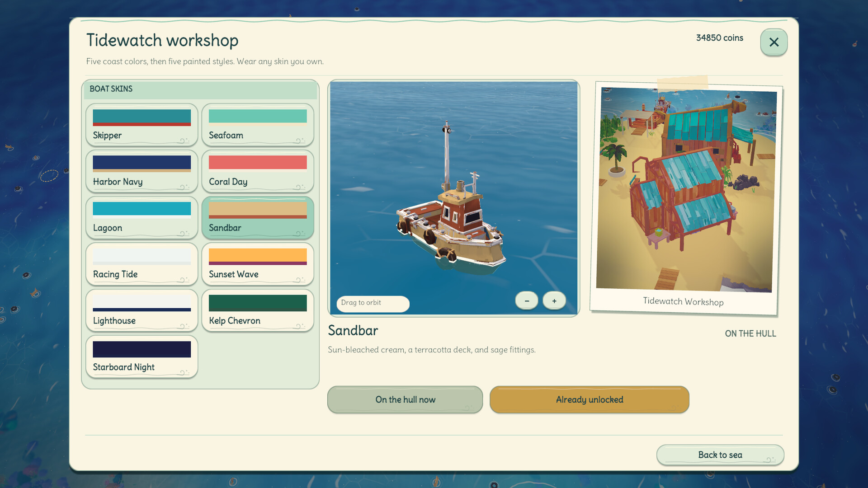This screenshot has height=488, width=868.
Task: Click the Five coast colors subtitle text
Action: [205, 61]
